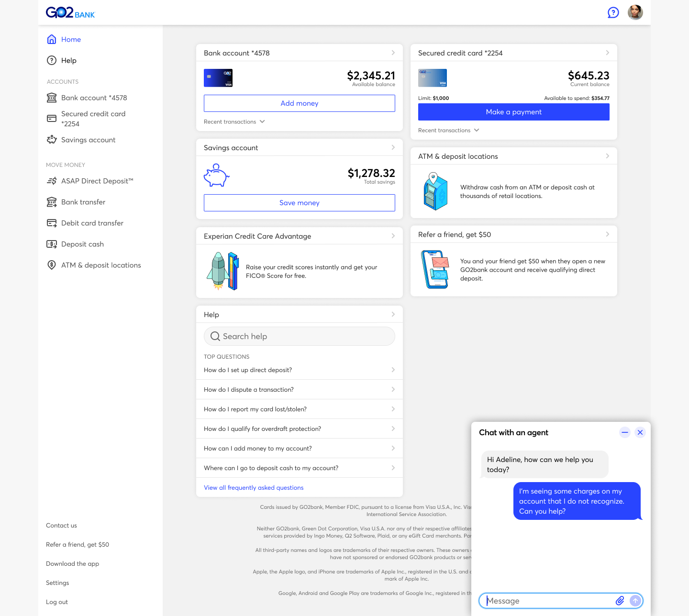This screenshot has height=616, width=689.
Task: Expand Recent transactions under Secured credit card
Action: 448,131
